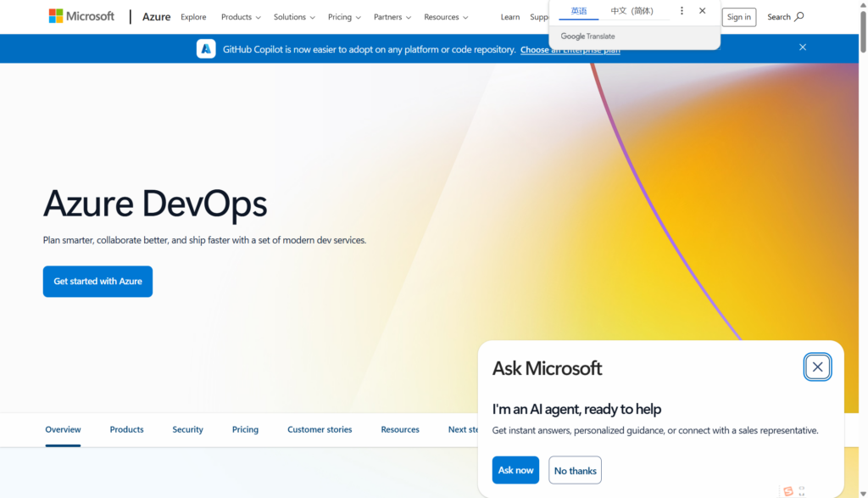
Task: Click the GitHub Copilot banner icon
Action: 206,49
